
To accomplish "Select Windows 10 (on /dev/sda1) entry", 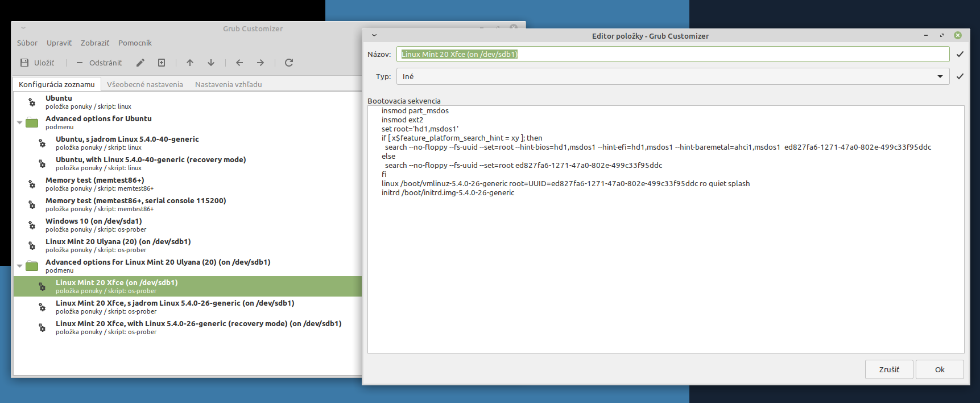I will (x=94, y=225).
